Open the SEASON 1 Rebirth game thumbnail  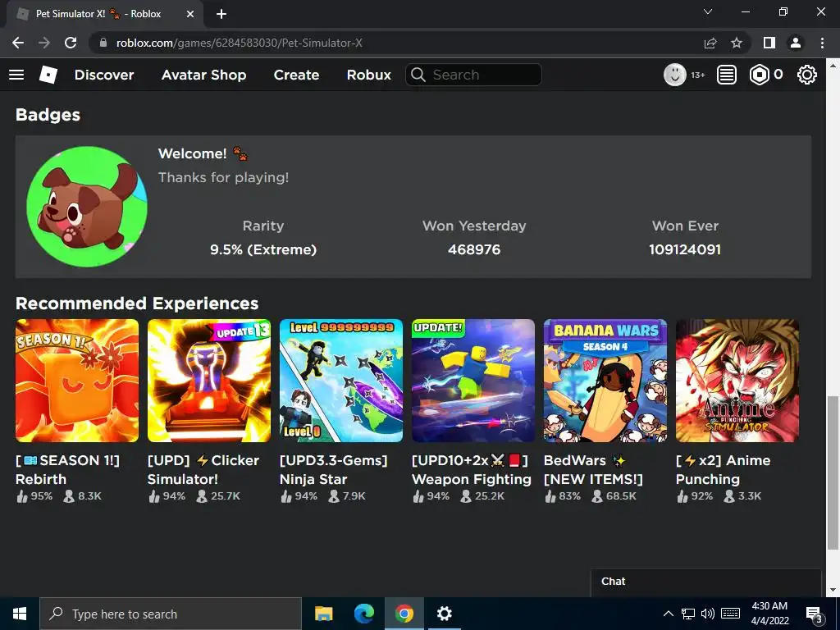coord(77,381)
